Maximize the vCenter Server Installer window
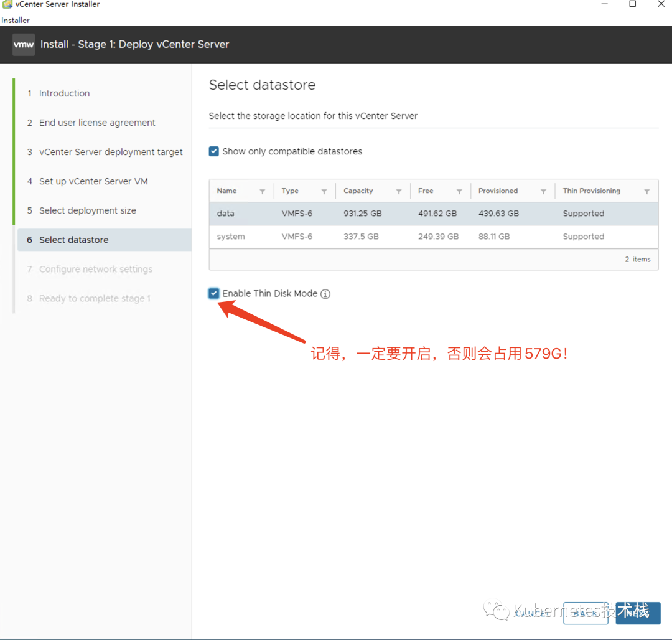Image resolution: width=672 pixels, height=640 pixels. (x=633, y=4)
